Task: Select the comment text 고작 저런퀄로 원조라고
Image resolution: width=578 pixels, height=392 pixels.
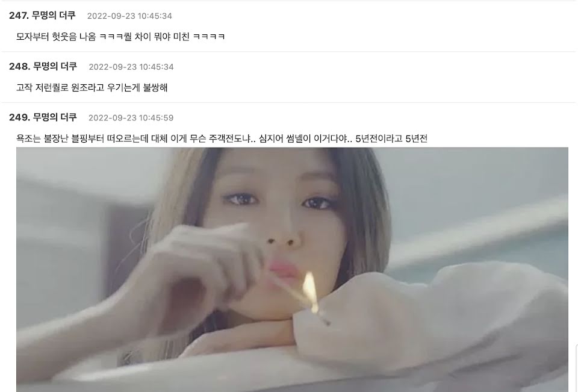Action: pyautogui.click(x=92, y=87)
